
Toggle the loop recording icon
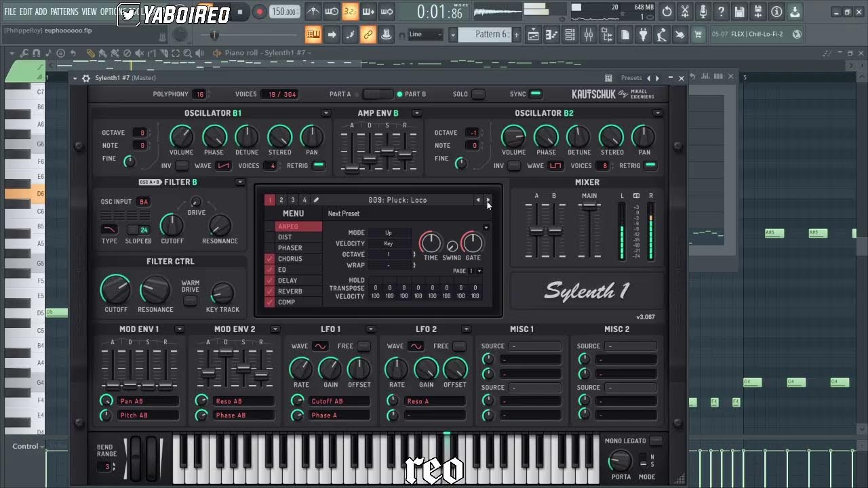(387, 12)
